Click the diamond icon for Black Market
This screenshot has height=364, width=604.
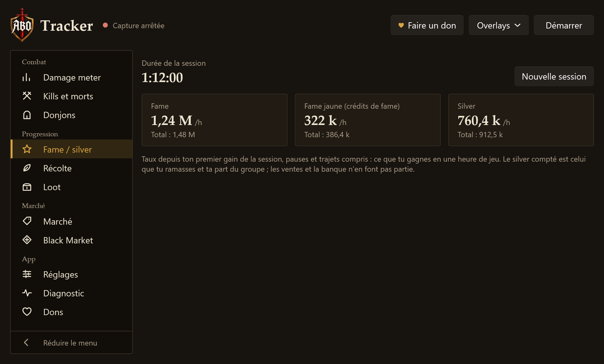tap(27, 240)
